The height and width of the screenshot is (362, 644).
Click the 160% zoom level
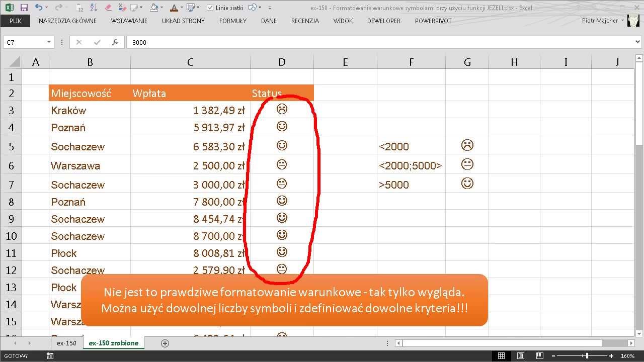(627, 356)
